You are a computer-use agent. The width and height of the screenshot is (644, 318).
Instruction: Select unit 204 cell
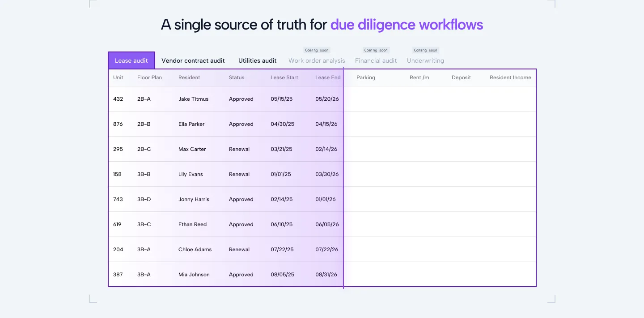[x=118, y=249]
